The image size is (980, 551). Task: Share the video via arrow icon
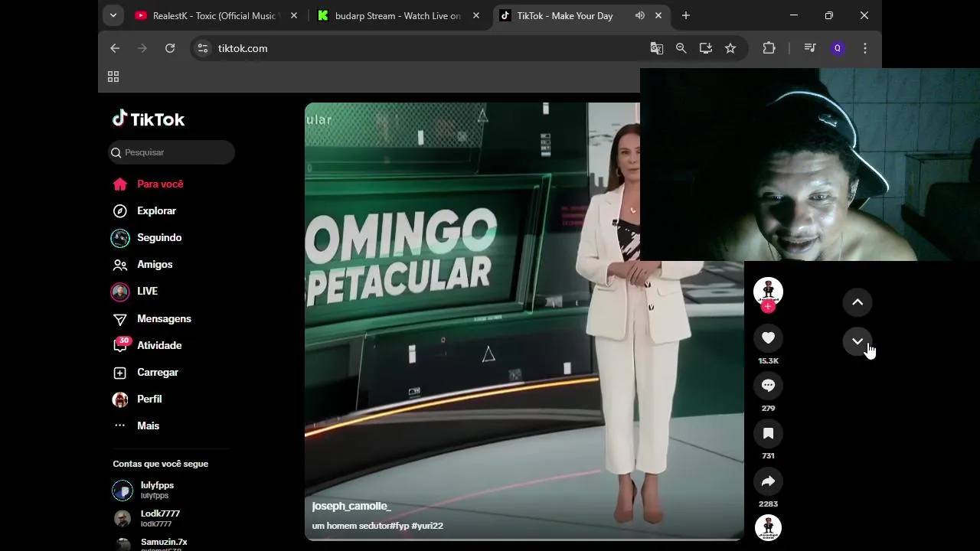tap(768, 481)
